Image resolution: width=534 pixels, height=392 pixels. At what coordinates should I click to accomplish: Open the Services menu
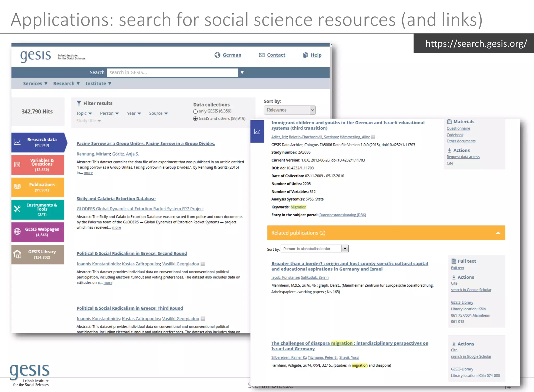35,84
